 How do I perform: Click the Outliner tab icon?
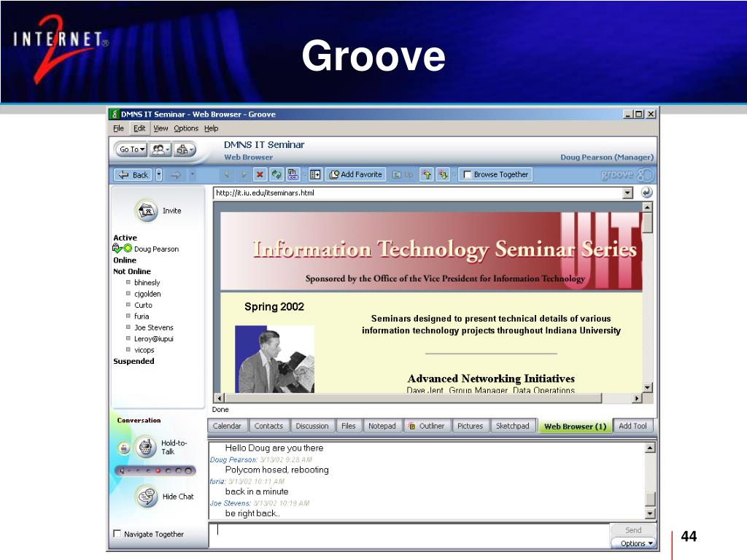coord(411,426)
